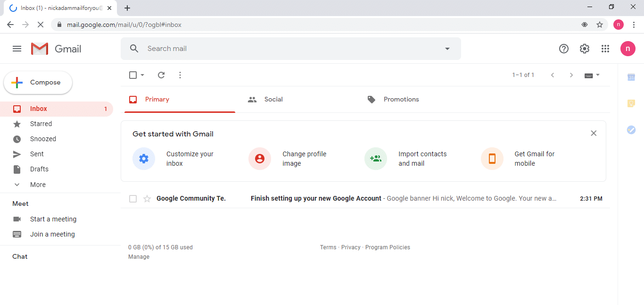Screen dimensions: 644x305
Task: Select the Google Community Team email checkbox
Action: (x=133, y=199)
